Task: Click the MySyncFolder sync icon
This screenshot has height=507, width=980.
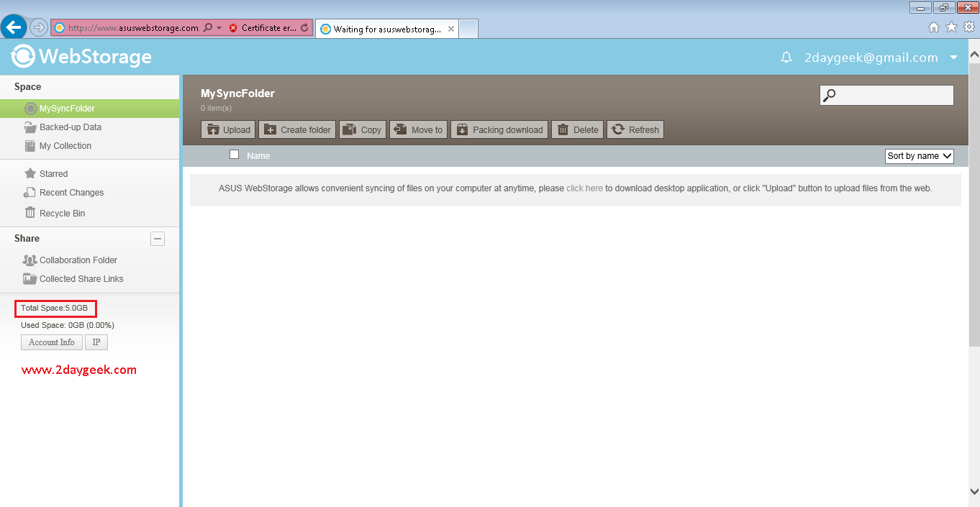Action: (30, 109)
